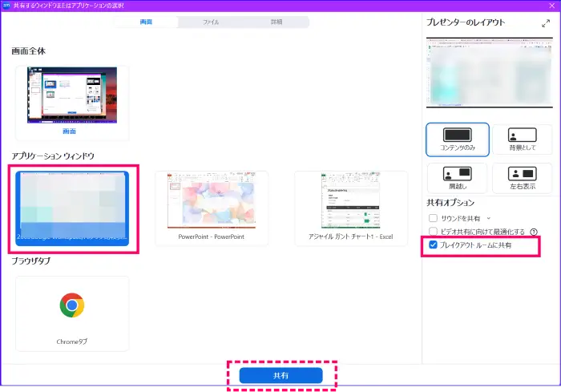Screen dimensions: 561x392
Task: Click the ブラウザタブ heading
Action: (31, 261)
